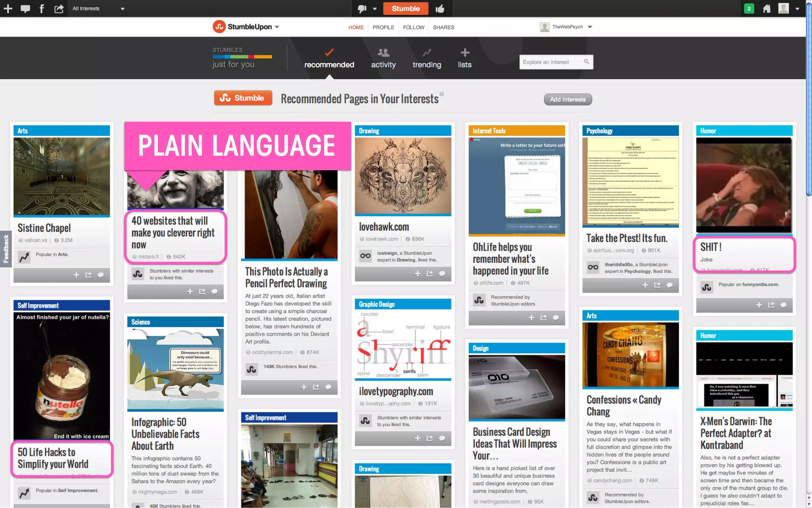The height and width of the screenshot is (508, 812).
Task: Switch to the activity tab
Action: tap(383, 58)
